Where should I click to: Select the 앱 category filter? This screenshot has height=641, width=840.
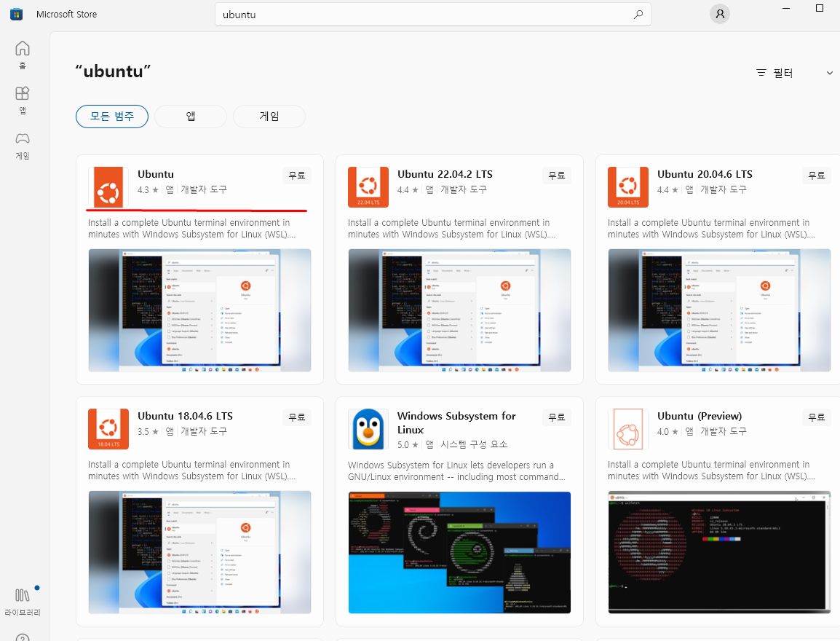[191, 117]
